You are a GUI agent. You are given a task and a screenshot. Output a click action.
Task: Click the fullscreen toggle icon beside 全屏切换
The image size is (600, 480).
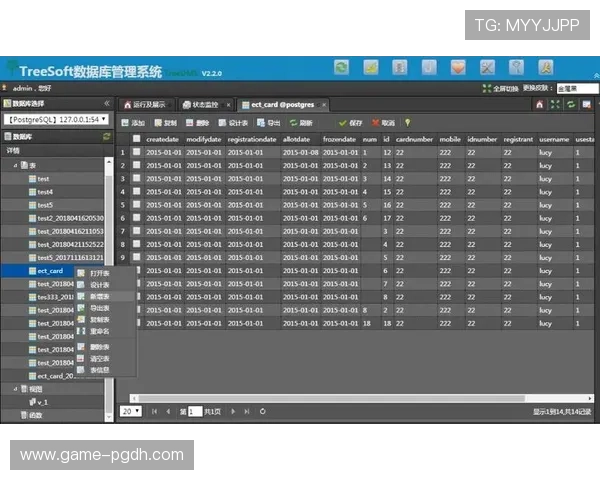pos(487,89)
